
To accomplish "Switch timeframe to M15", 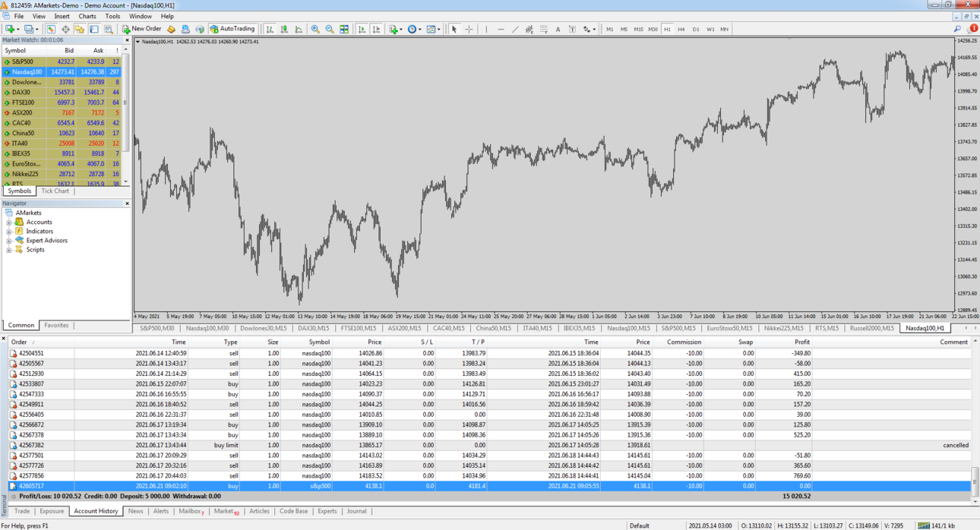I will (638, 29).
